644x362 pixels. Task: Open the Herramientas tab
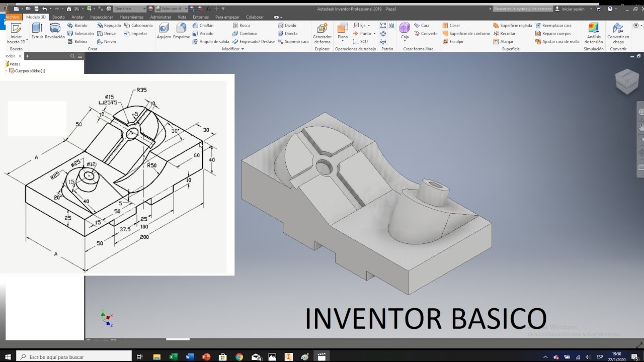(x=131, y=17)
